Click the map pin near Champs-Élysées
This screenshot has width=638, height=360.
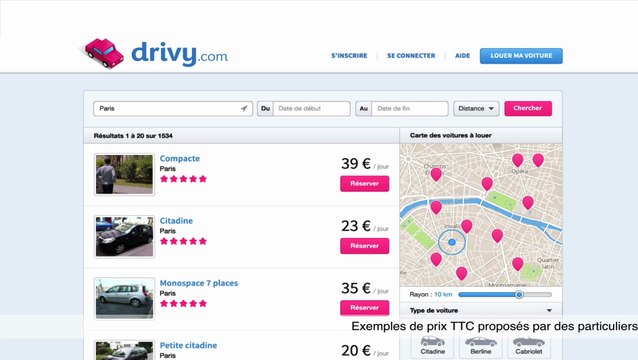(x=436, y=174)
